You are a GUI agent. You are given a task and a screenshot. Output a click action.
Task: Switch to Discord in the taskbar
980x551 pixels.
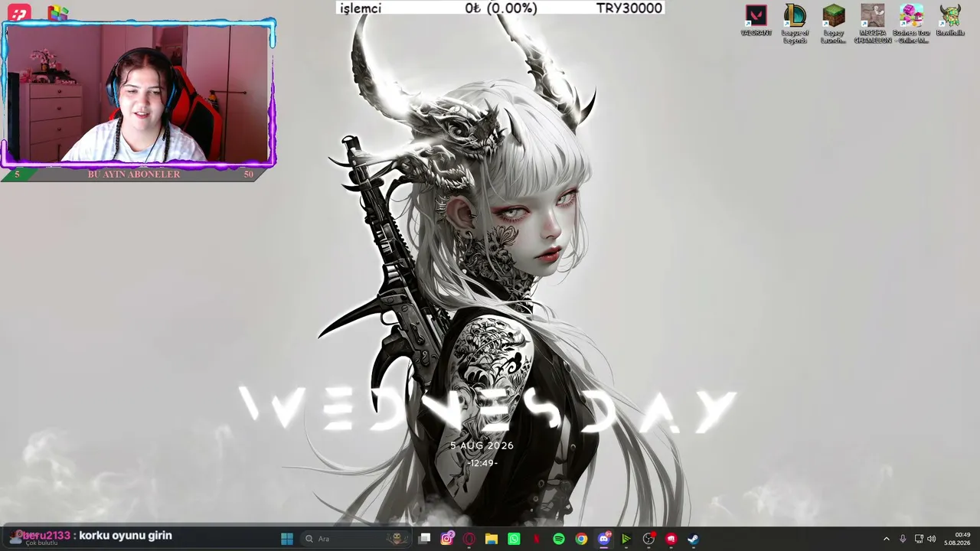604,539
